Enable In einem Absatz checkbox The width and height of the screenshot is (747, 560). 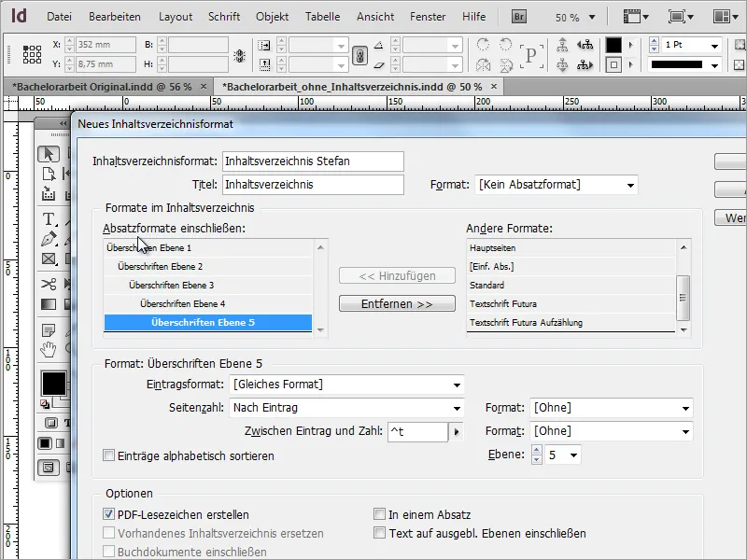pyautogui.click(x=379, y=514)
